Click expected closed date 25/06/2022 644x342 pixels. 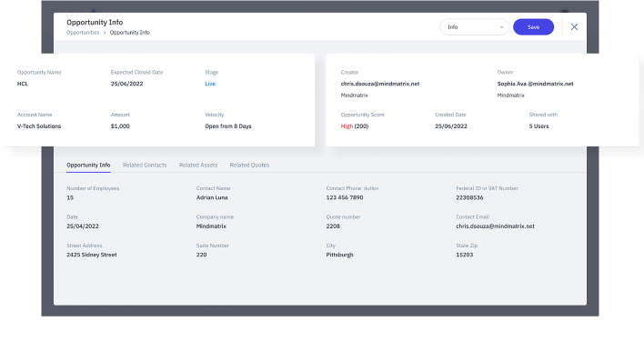(x=126, y=84)
